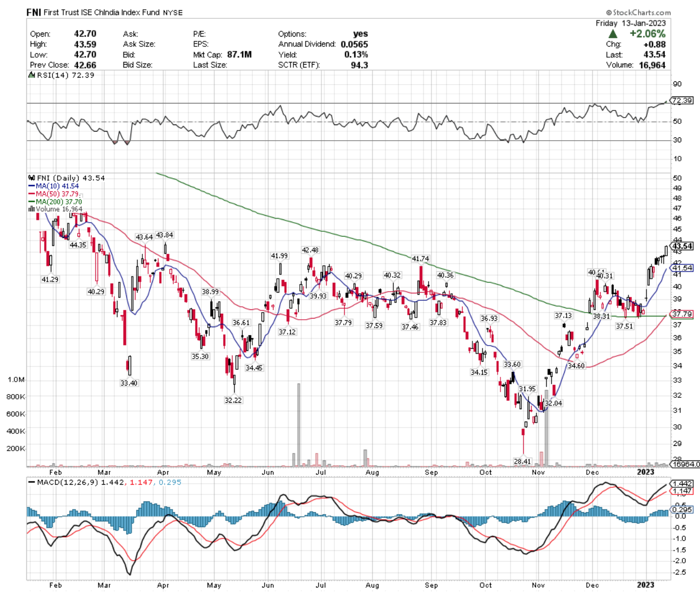Click the Chg value +0.88

coord(655,45)
